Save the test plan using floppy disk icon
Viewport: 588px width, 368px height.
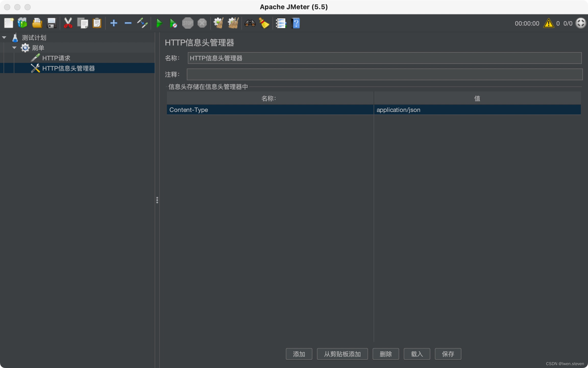(52, 23)
